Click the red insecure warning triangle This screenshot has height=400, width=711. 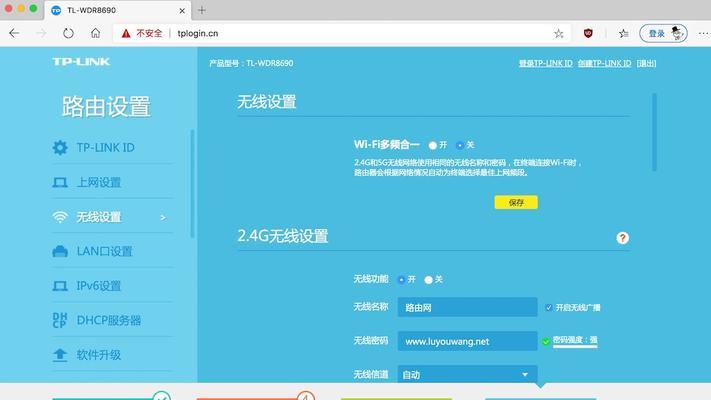click(126, 34)
